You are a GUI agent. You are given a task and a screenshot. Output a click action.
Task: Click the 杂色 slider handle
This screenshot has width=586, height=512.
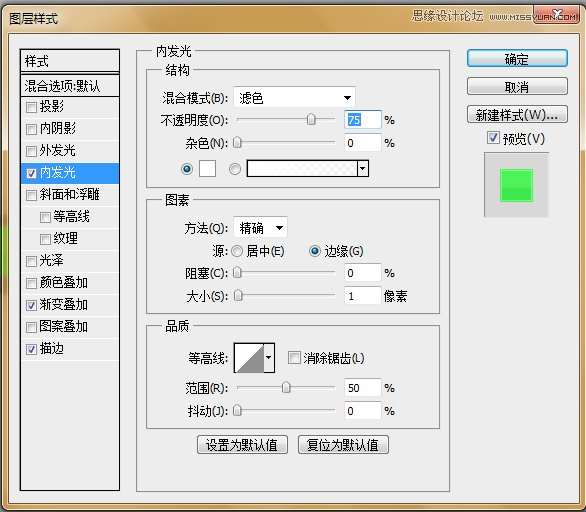click(237, 143)
